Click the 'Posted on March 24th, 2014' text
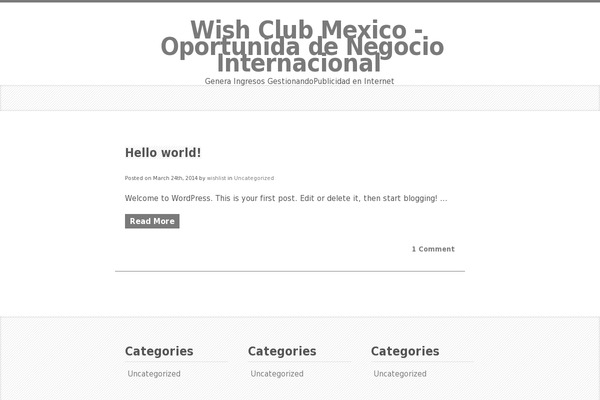Image resolution: width=600 pixels, height=400 pixels. pos(161,178)
